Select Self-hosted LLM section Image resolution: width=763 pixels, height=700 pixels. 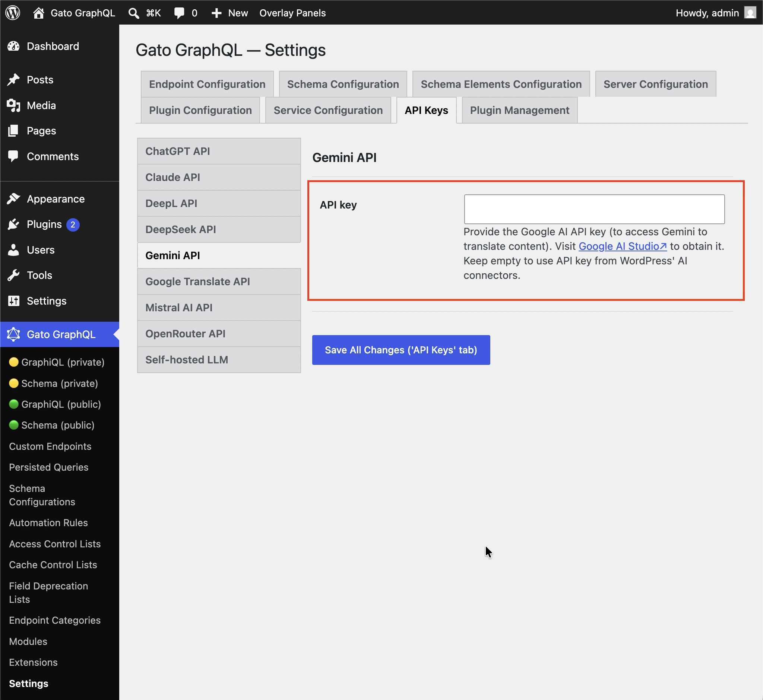pos(219,360)
